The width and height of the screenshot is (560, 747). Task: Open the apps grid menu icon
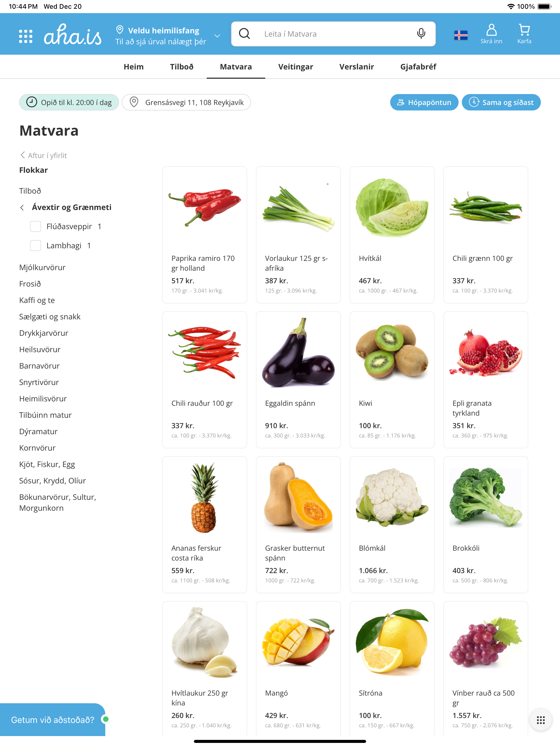(26, 36)
